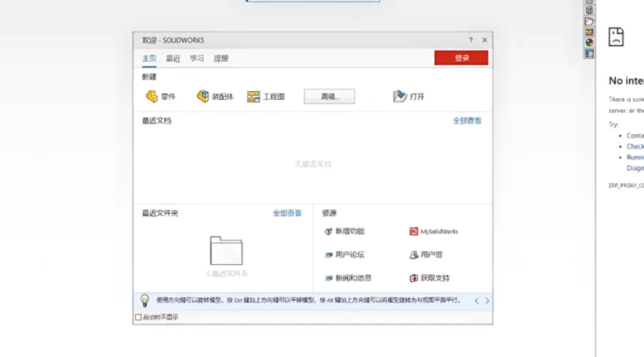
Task: Open an existing file via 打开
Action: tap(408, 97)
